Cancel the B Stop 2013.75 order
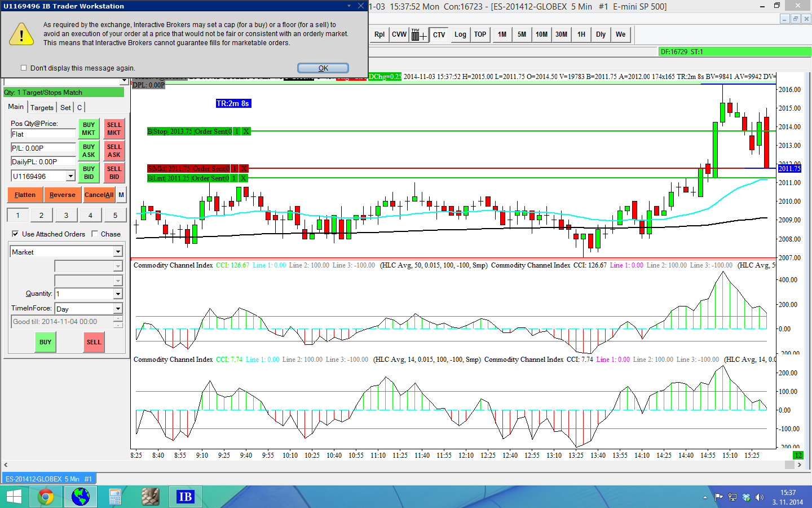812x508 pixels. 246,132
